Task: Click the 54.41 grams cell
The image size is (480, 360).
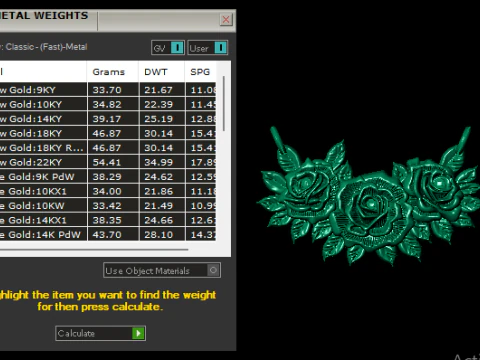Action: coord(113,162)
